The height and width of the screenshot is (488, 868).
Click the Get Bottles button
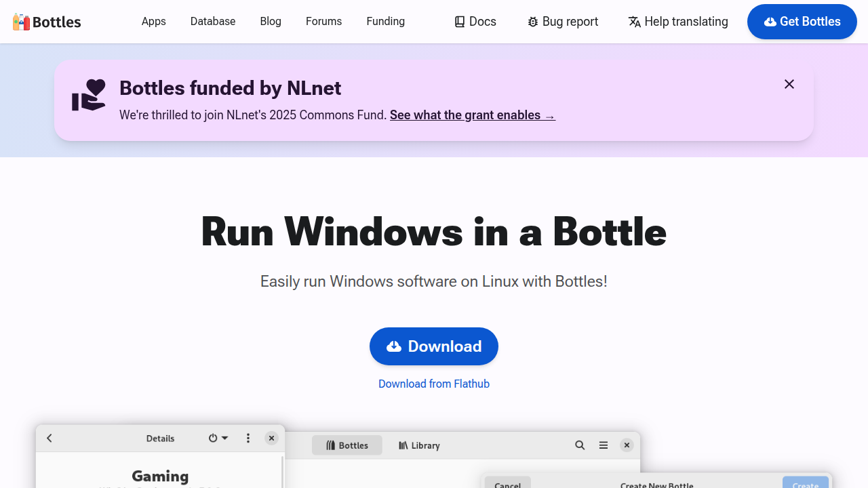(802, 21)
